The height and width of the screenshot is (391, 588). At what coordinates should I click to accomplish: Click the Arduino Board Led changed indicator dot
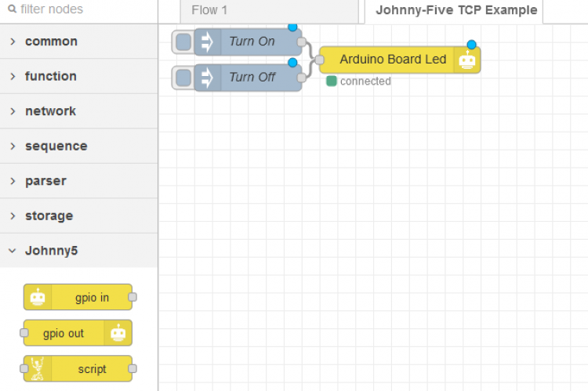471,45
